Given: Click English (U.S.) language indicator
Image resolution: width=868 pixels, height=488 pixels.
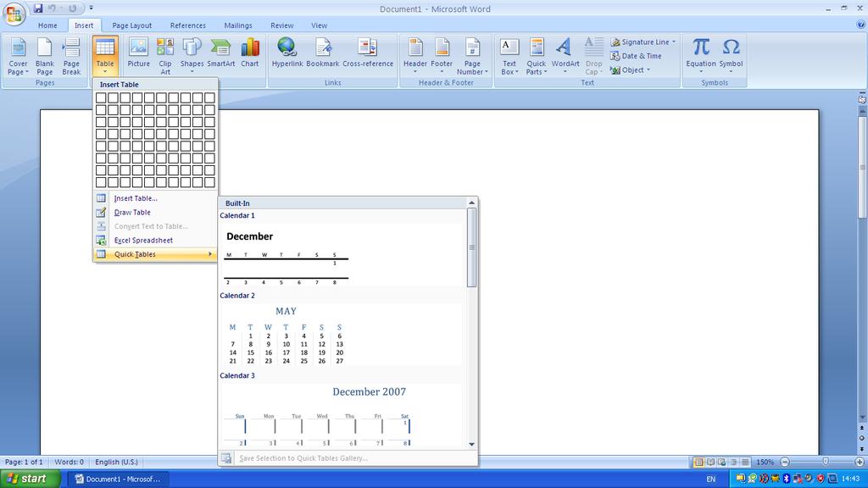Looking at the screenshot, I should tap(116, 462).
